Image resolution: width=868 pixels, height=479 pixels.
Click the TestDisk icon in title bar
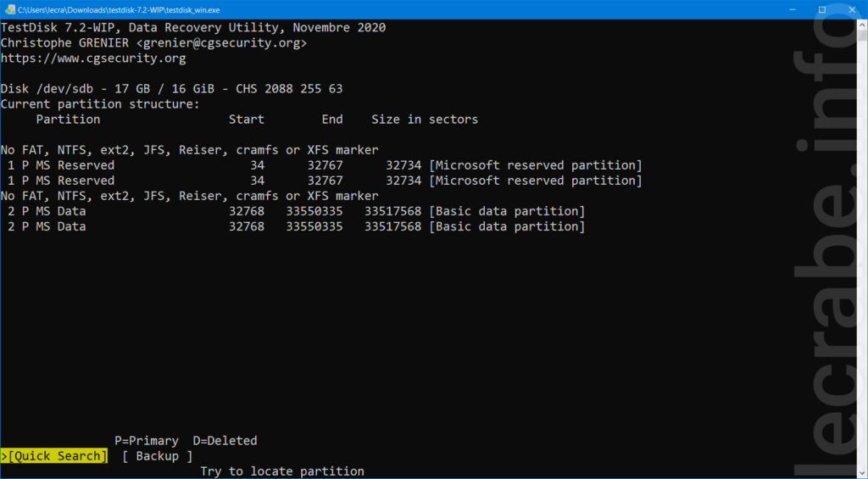[9, 9]
